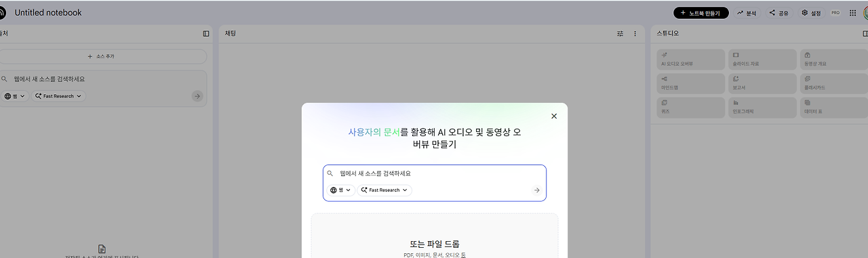Screen dimensions: 868x258
Task: Expand the 웹 dropdown in the sources panel
Action: 15,96
